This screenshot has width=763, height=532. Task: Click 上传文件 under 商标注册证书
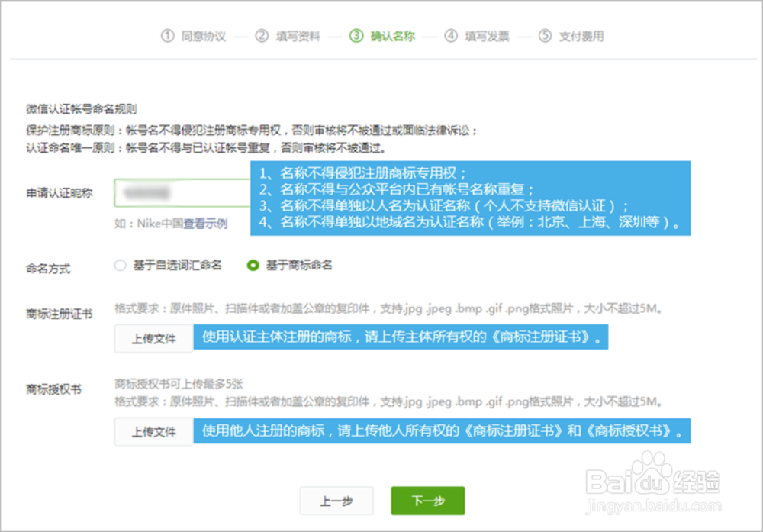click(x=153, y=338)
